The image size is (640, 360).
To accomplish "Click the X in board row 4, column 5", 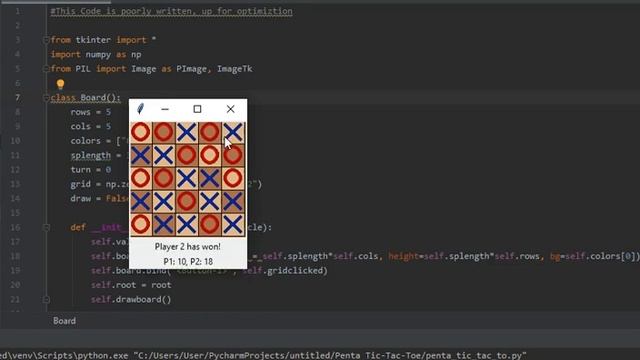I will coord(233,201).
